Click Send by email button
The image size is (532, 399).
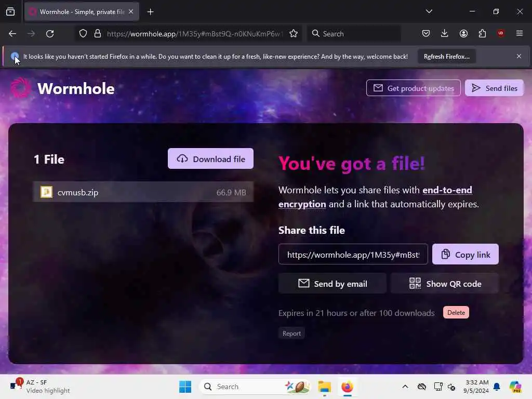tap(332, 284)
